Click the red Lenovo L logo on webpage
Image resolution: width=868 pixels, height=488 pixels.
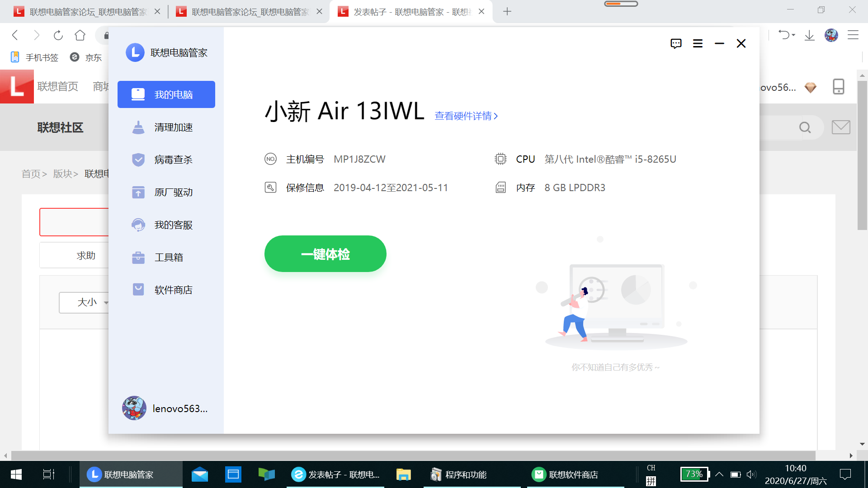[x=17, y=86]
